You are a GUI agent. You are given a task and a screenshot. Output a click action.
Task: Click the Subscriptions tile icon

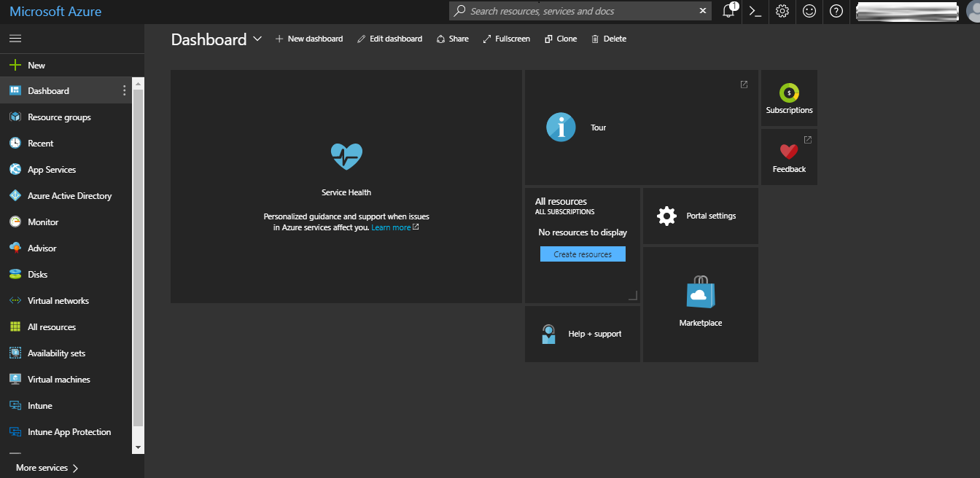coord(789,93)
